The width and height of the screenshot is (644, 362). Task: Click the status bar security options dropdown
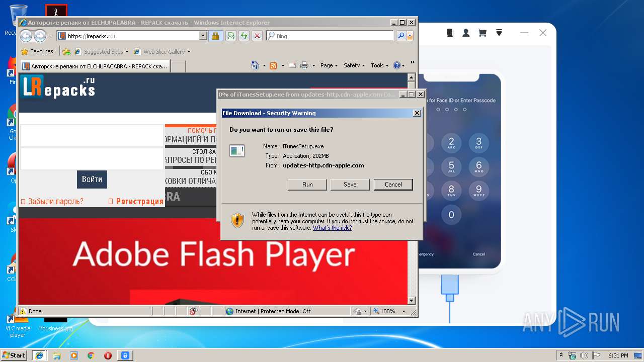tap(360, 311)
